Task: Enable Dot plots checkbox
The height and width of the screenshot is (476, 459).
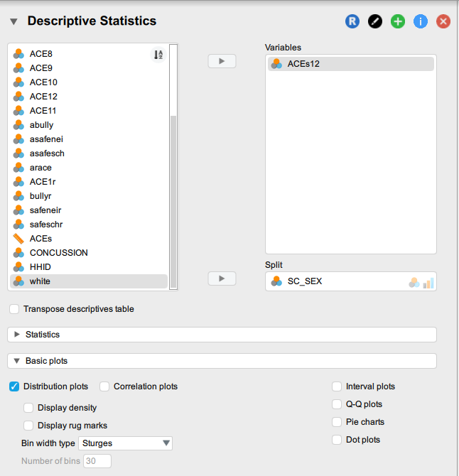Action: coord(337,440)
